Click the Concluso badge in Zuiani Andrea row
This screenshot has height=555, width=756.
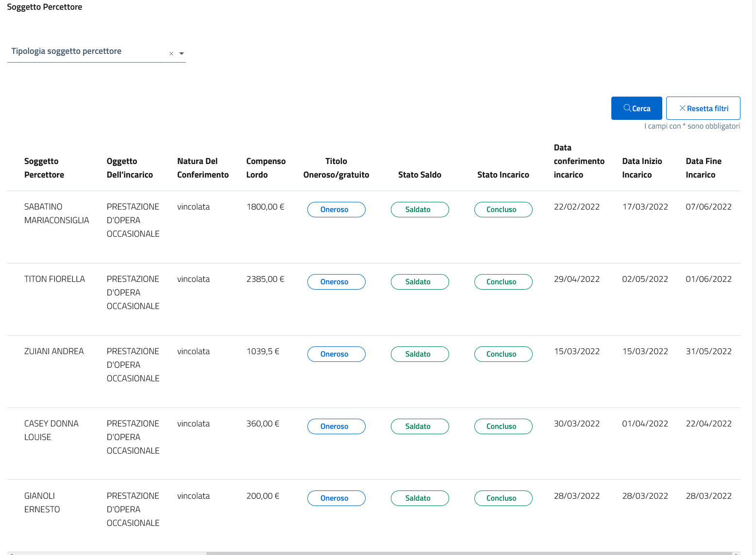pos(503,354)
